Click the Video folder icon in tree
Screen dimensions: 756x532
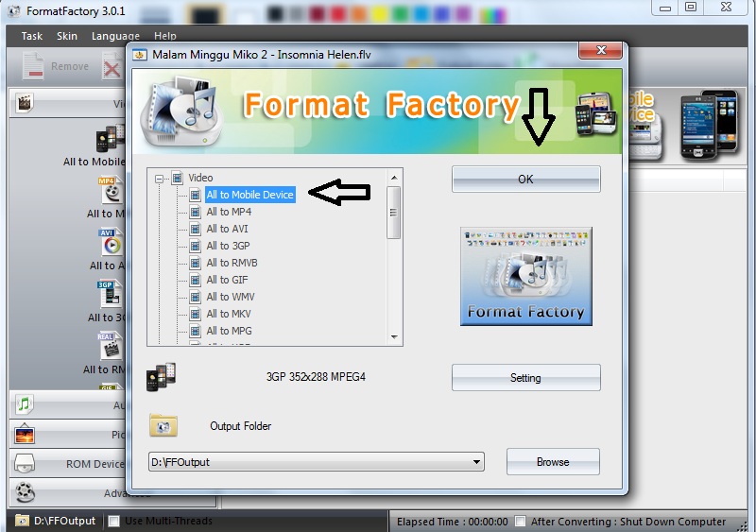[178, 178]
